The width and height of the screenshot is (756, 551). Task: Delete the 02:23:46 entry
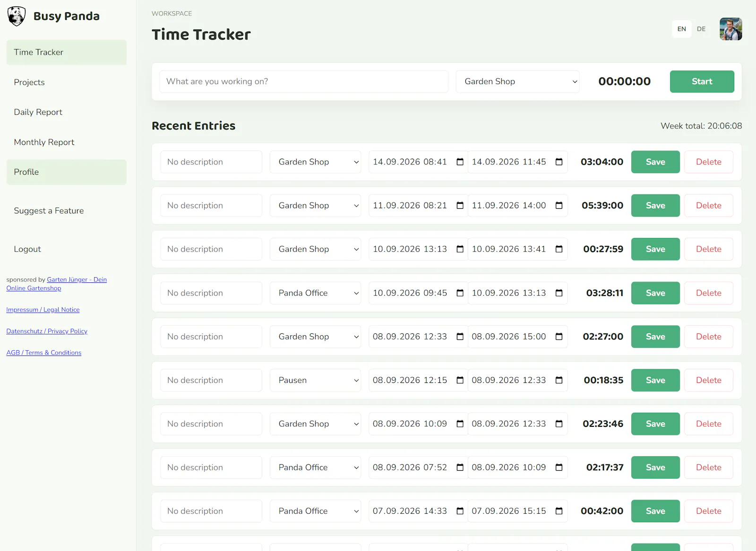708,424
